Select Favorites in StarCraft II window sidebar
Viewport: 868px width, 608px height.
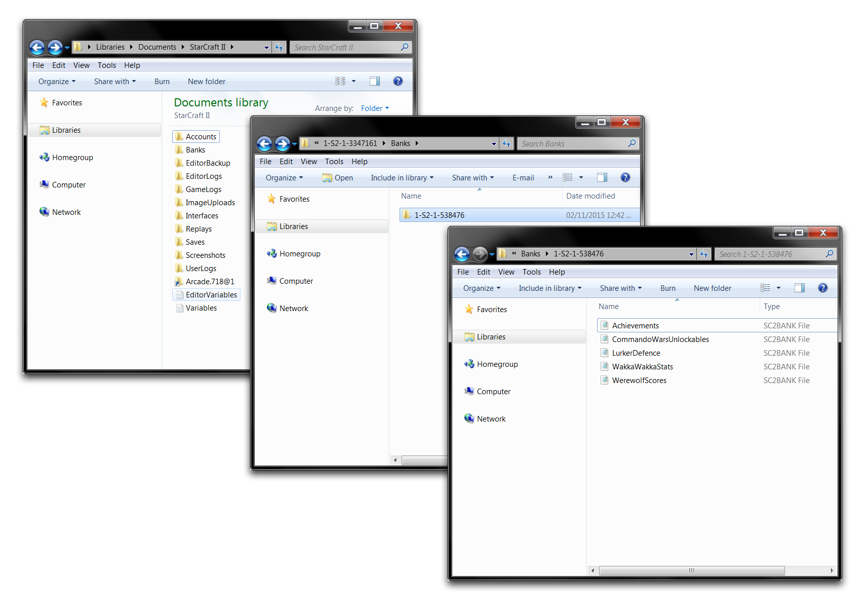[x=61, y=102]
